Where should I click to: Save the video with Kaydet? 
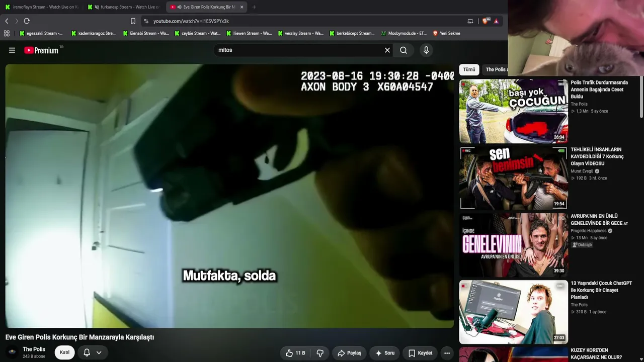click(421, 353)
